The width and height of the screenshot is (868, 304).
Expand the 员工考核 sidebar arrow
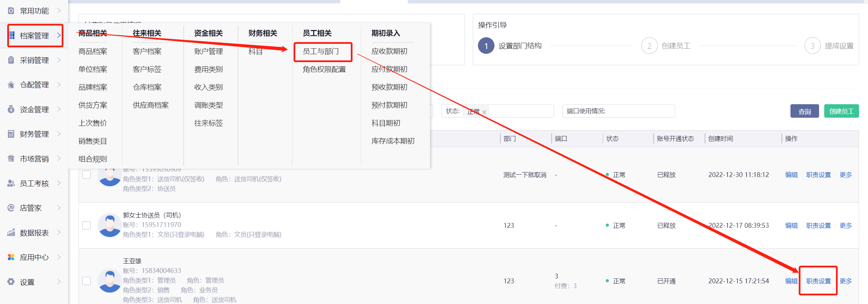pos(59,183)
